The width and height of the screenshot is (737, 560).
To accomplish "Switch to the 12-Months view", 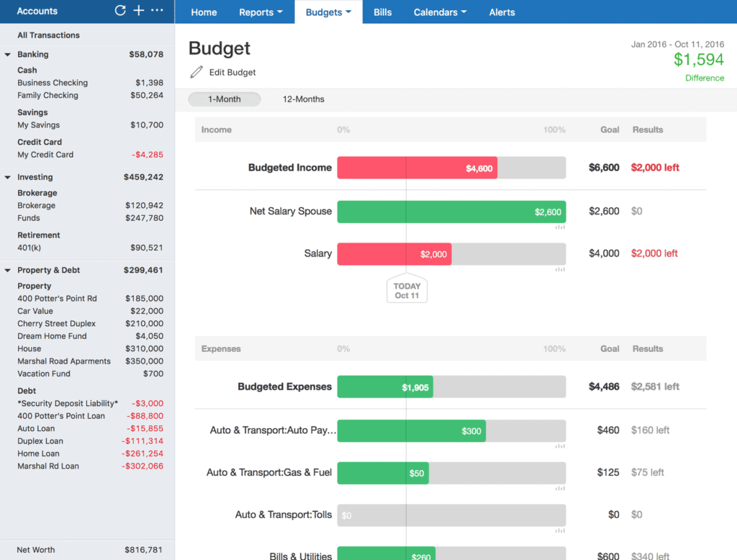I will pyautogui.click(x=303, y=99).
